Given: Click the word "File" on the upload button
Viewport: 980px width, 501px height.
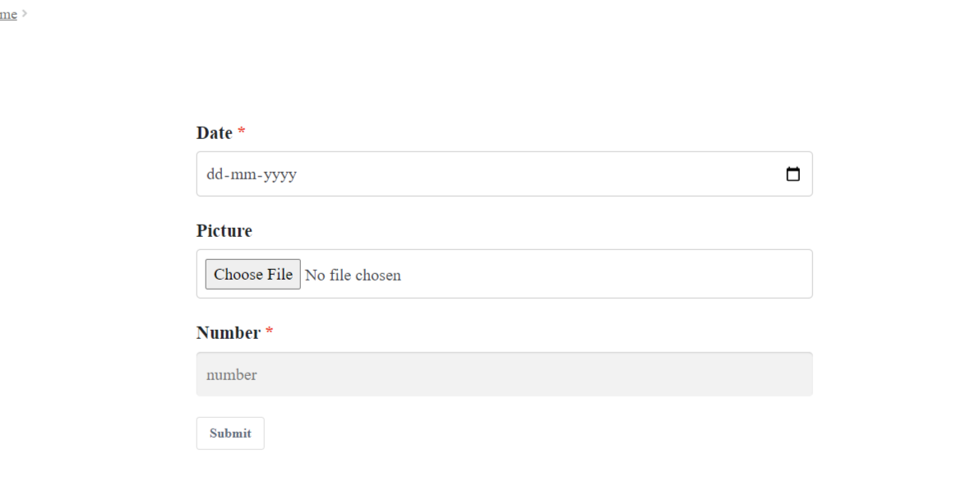Looking at the screenshot, I should (x=279, y=274).
